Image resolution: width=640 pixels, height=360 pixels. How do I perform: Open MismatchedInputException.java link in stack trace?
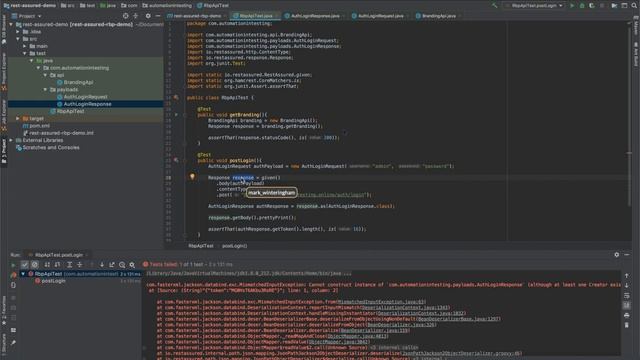coord(382,302)
